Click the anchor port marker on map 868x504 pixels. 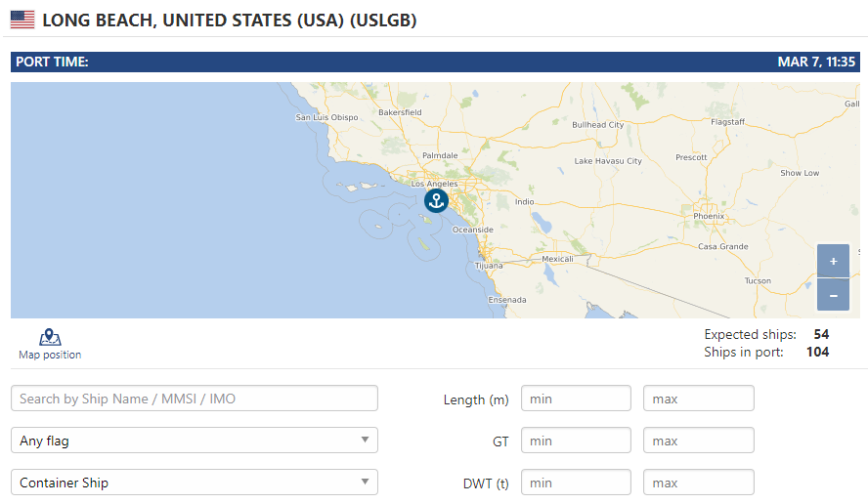point(436,200)
